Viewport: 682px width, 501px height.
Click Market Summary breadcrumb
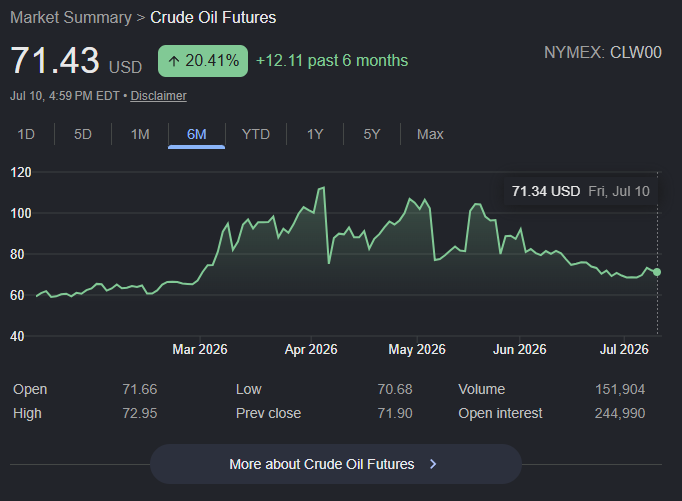(71, 17)
